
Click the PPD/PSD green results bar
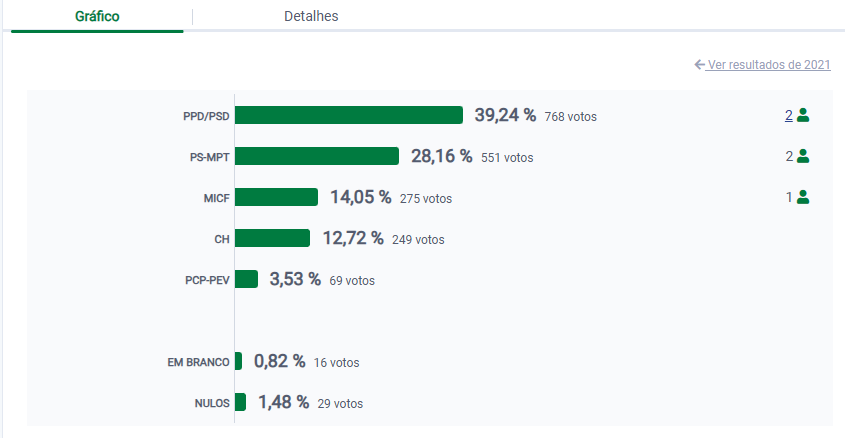point(348,115)
